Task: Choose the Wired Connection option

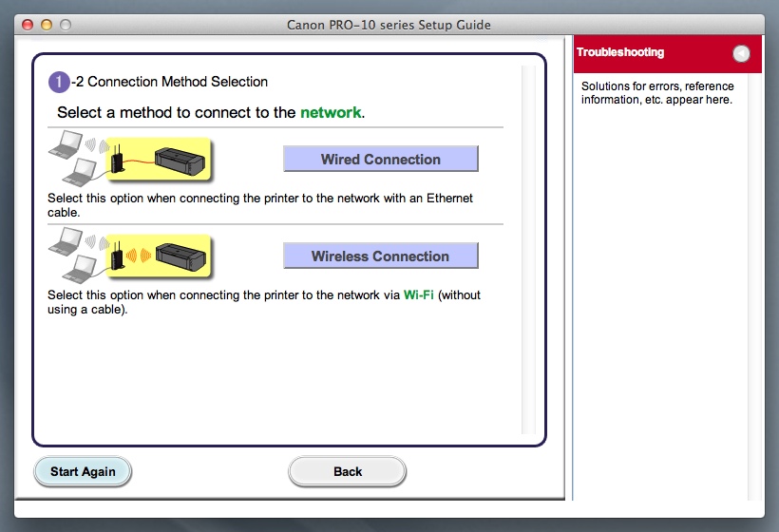Action: 380,160
